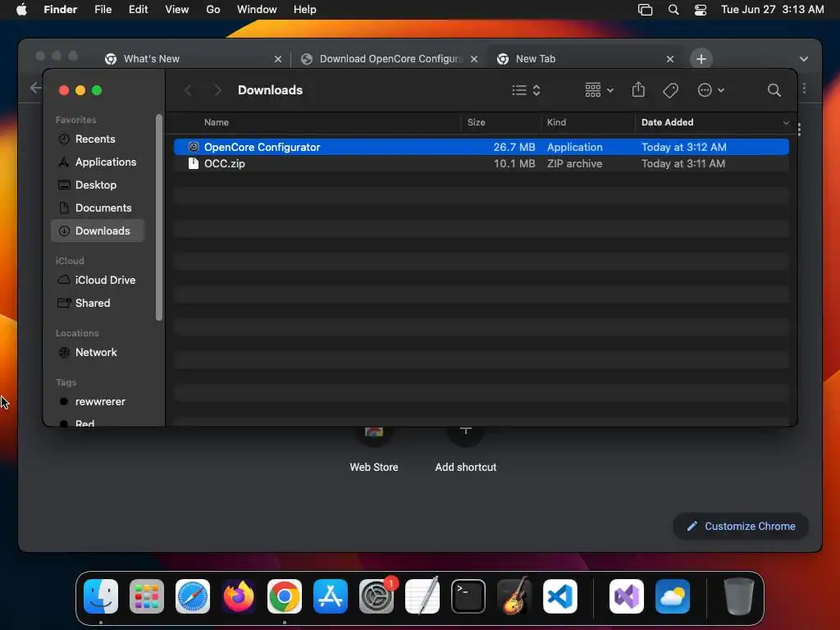Launch Terminal from the Dock
Screen dimensions: 840x630
(468, 596)
